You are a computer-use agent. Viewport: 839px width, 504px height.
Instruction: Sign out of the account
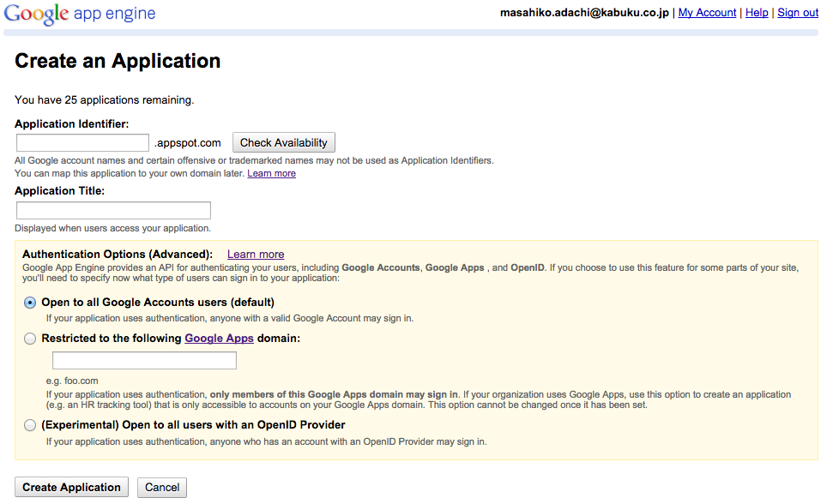coord(798,12)
